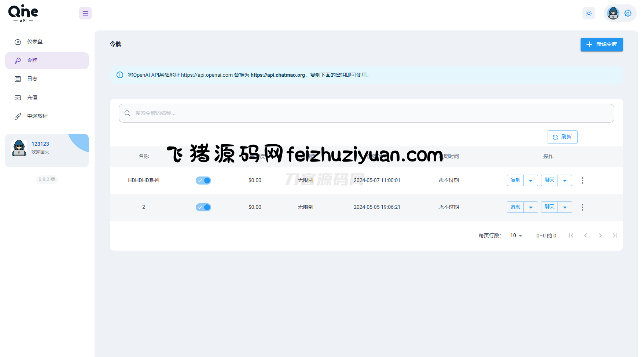The height and width of the screenshot is (357, 644).
Task: Go to next page arrow
Action: tap(600, 236)
